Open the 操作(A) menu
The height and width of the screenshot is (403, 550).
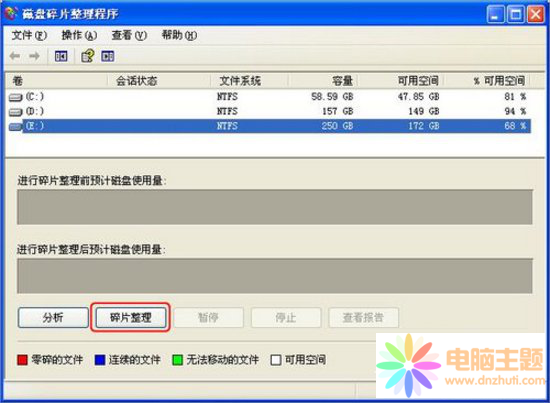79,35
